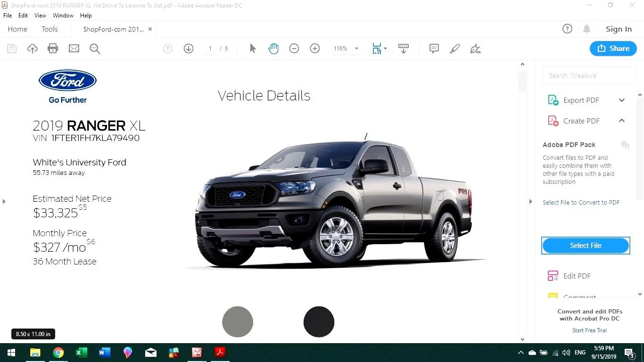
Task: Switch to the Tools tab
Action: click(x=50, y=29)
